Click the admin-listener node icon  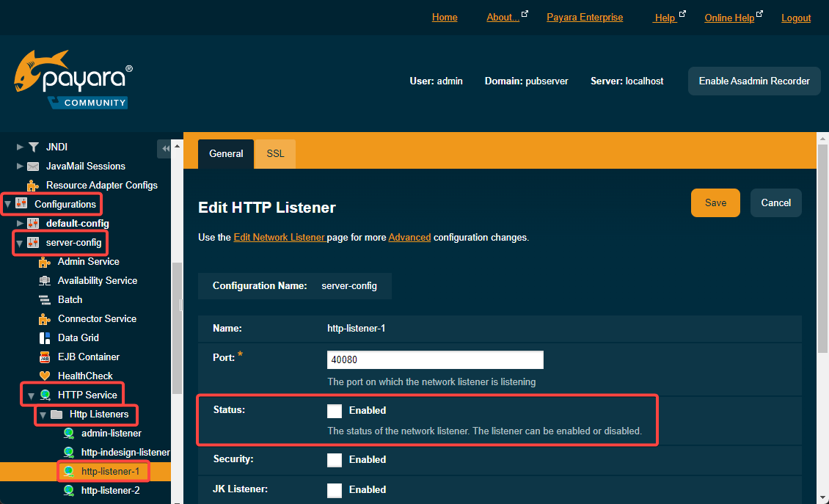69,434
